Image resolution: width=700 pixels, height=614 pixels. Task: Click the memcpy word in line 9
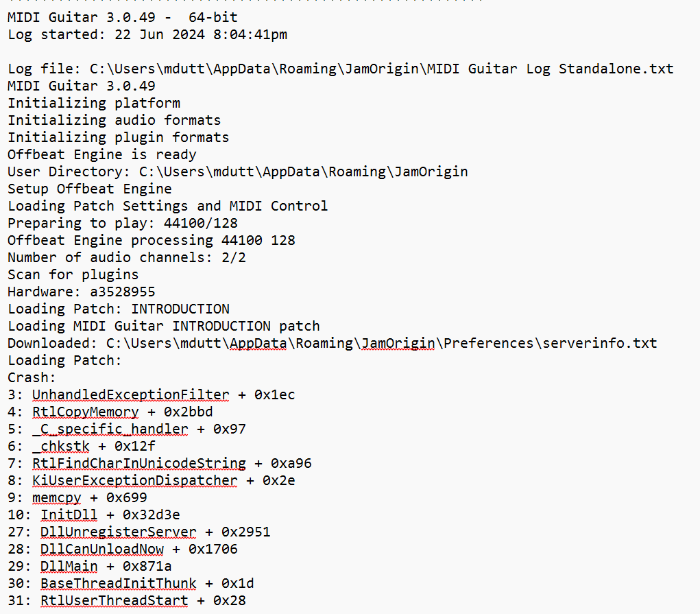pyautogui.click(x=57, y=497)
